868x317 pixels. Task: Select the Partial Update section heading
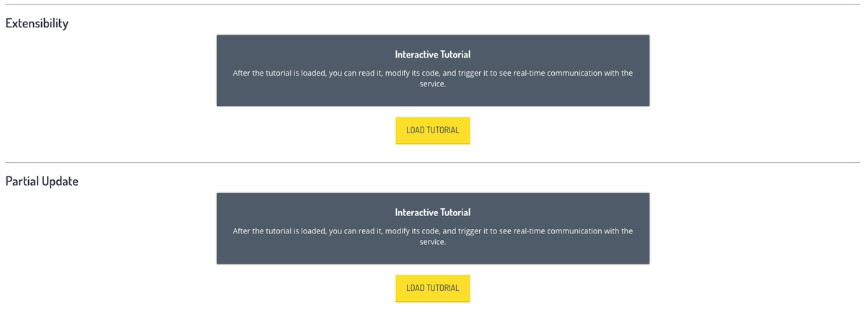pos(42,181)
